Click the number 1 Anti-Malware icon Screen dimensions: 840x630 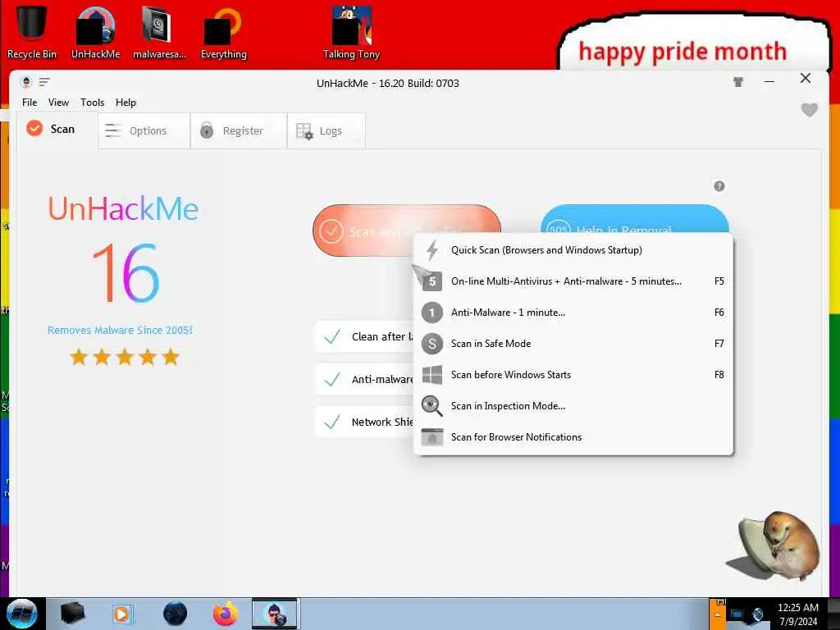[431, 313]
